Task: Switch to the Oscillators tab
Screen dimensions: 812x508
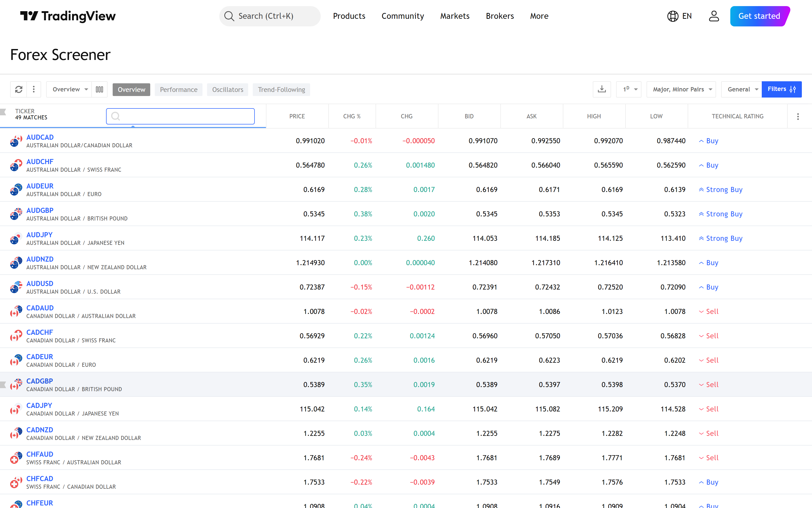Action: [228, 90]
